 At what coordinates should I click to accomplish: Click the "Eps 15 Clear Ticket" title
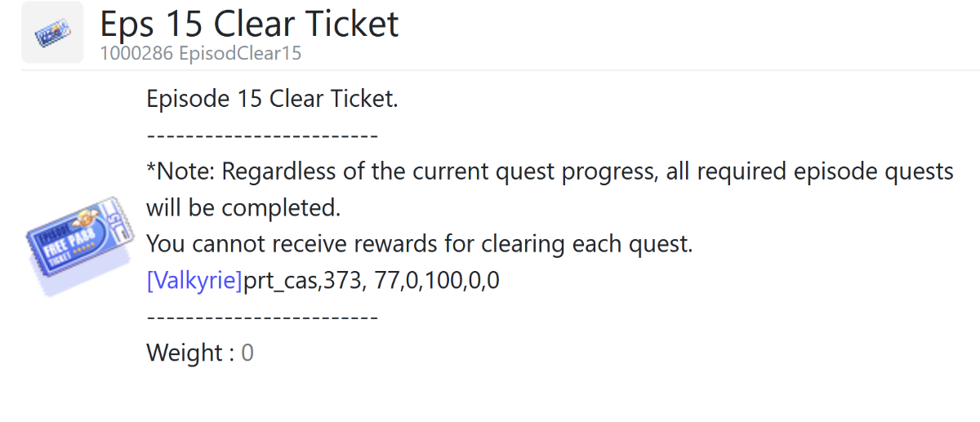[x=249, y=24]
